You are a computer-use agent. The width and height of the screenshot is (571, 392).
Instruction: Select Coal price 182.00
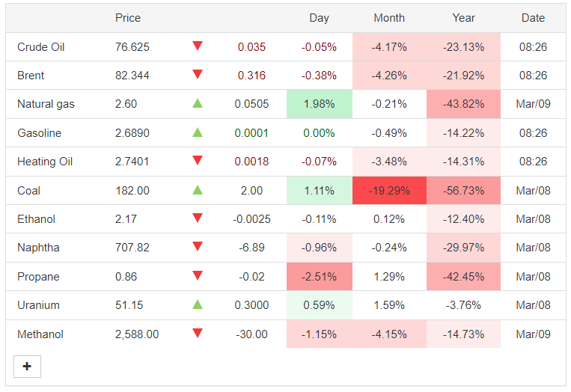[132, 190]
